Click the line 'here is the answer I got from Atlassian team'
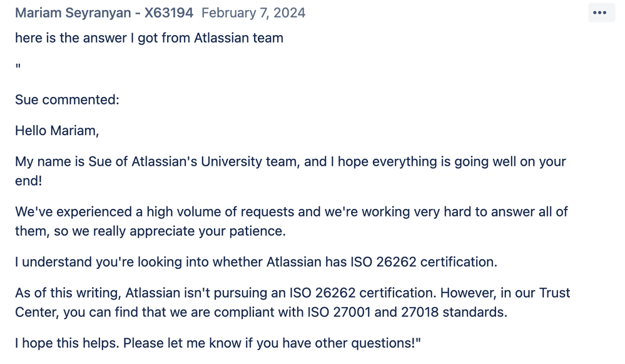Viewport: 625px width, 364px height. (149, 38)
